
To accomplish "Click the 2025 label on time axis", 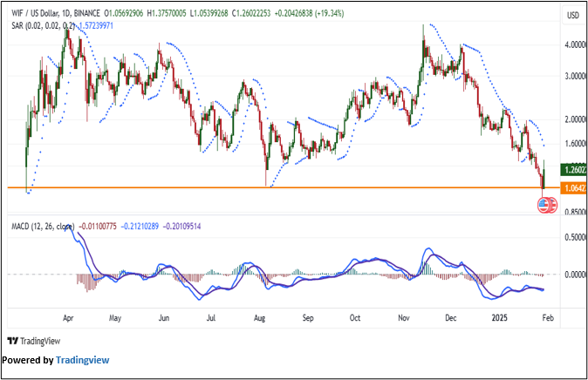I will click(500, 318).
